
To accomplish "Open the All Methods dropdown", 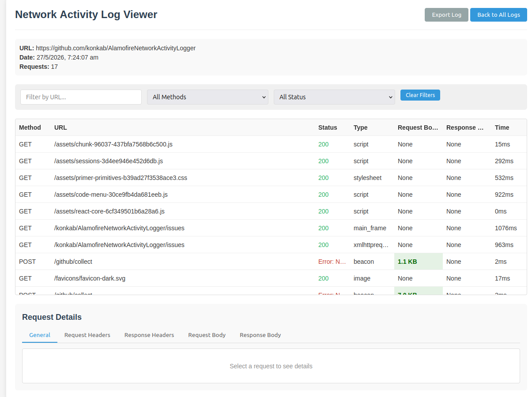I will [208, 97].
